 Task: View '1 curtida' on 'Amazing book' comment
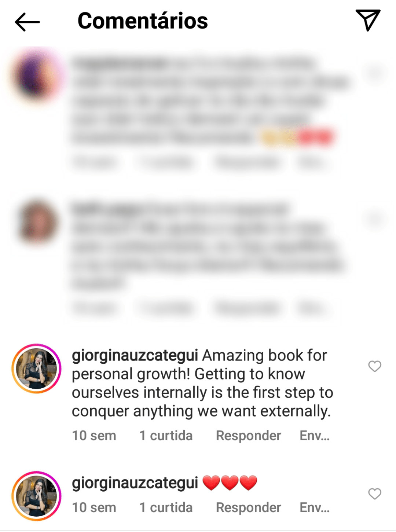pos(166,436)
